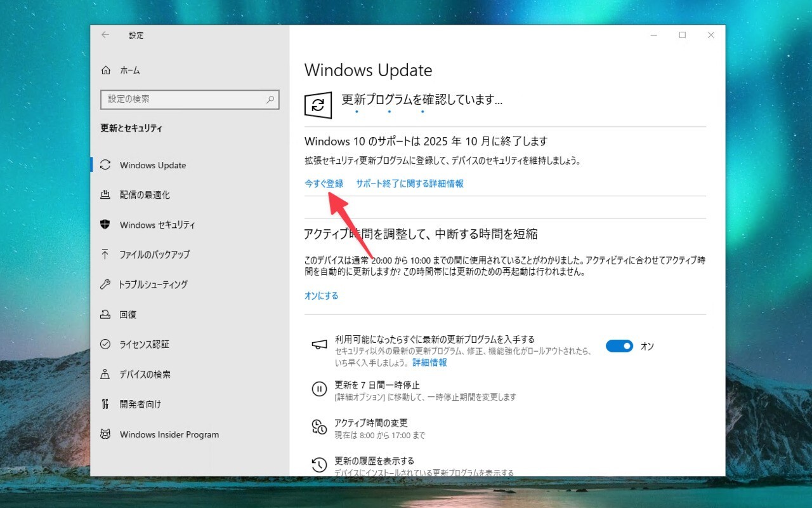The height and width of the screenshot is (508, 812).
Task: Click the オンにする link
Action: point(322,296)
